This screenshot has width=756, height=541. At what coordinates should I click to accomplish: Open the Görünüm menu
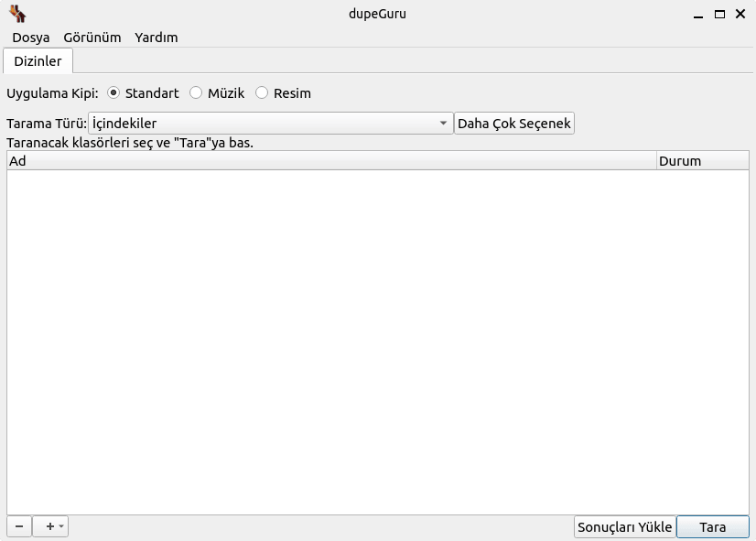(92, 38)
